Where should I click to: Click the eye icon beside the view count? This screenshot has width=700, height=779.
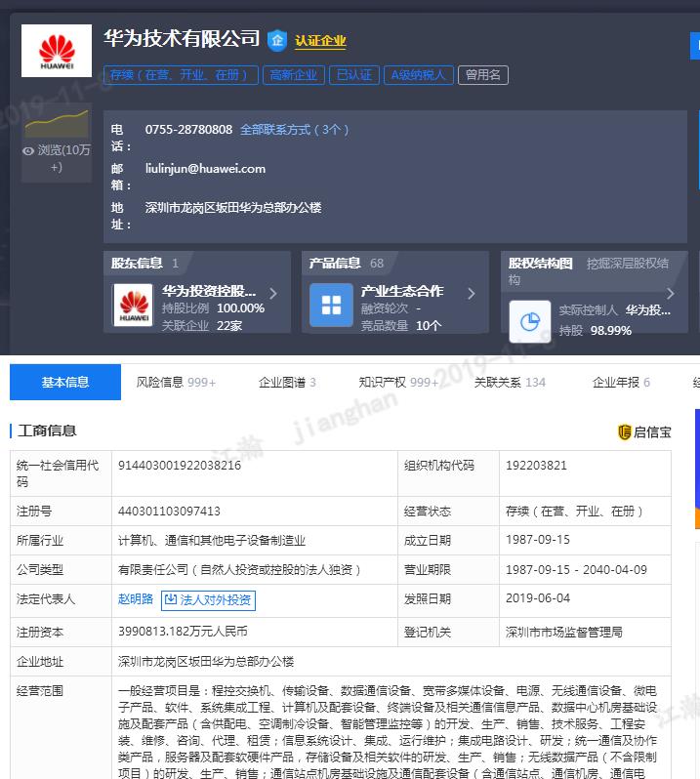point(28,150)
